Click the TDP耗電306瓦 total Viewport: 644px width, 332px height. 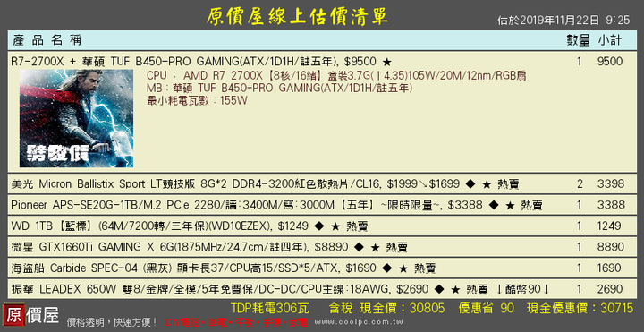point(270,308)
